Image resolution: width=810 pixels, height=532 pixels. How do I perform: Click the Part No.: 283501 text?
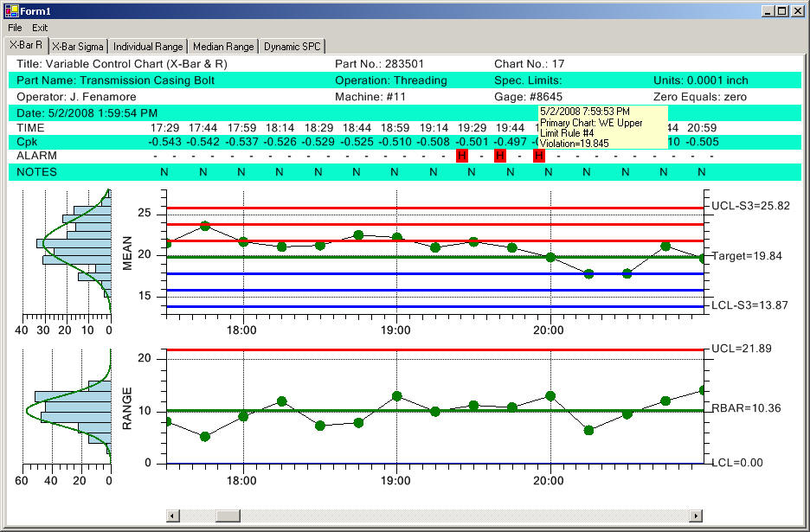[379, 64]
